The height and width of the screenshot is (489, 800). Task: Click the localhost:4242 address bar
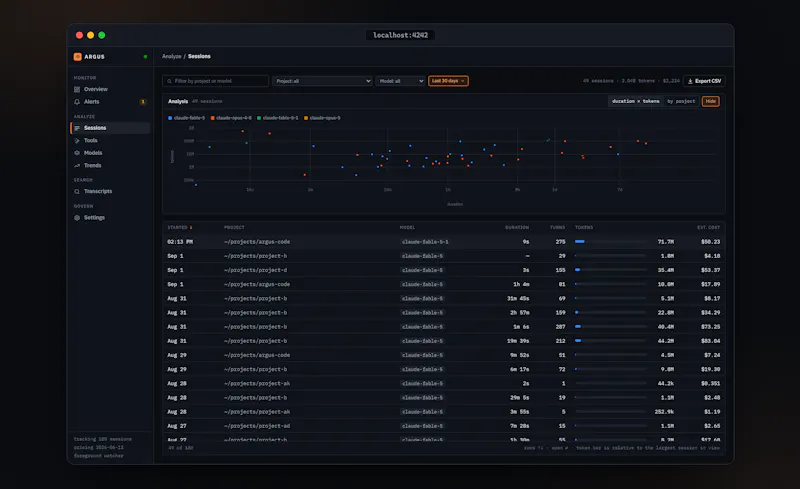(x=401, y=35)
